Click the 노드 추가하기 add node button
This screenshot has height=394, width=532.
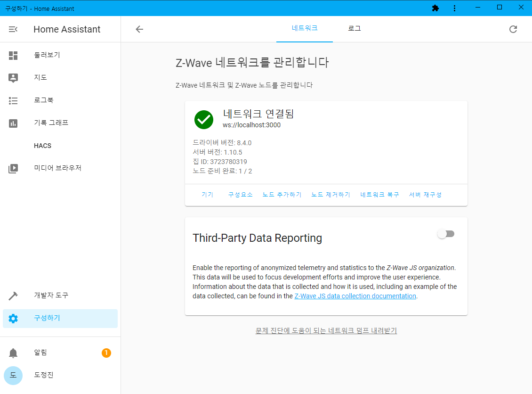pyautogui.click(x=282, y=195)
